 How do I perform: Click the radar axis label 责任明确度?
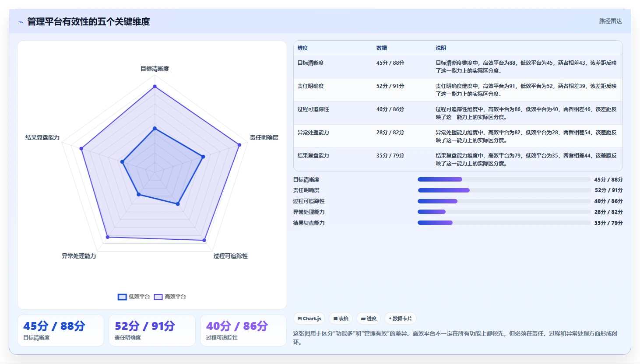264,137
